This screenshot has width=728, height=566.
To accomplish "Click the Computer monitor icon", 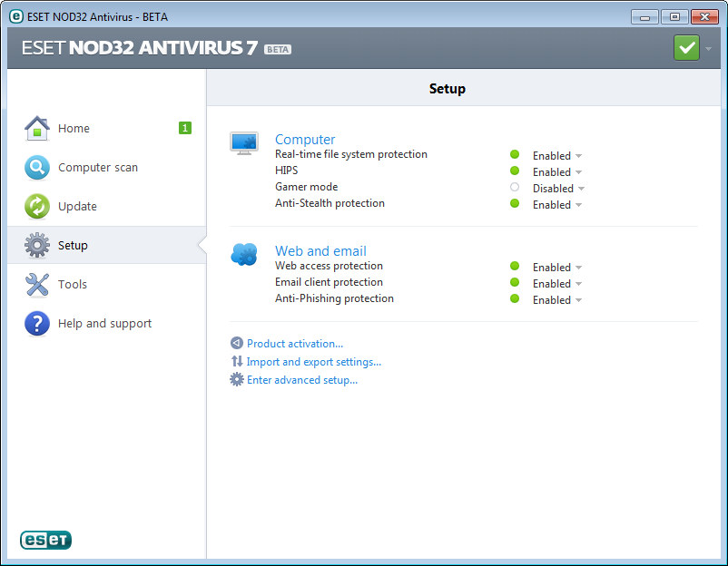I will (x=244, y=143).
